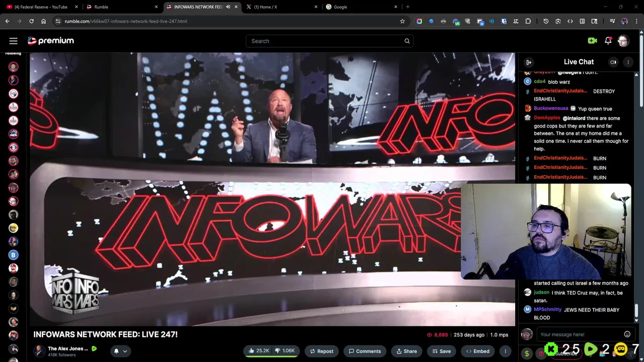Open the blue 'B' followed channel
Image resolution: width=644 pixels, height=362 pixels.
[x=14, y=255]
